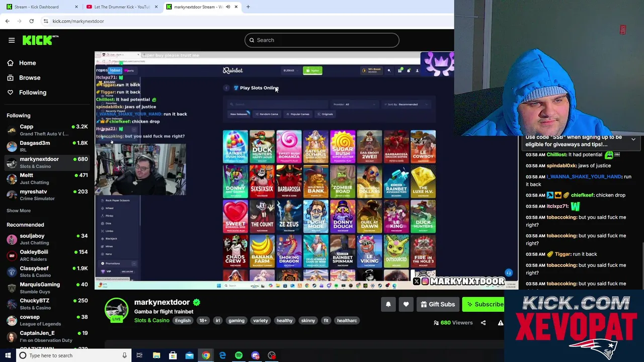
Task: Select the variety tag
Action: [261, 321]
